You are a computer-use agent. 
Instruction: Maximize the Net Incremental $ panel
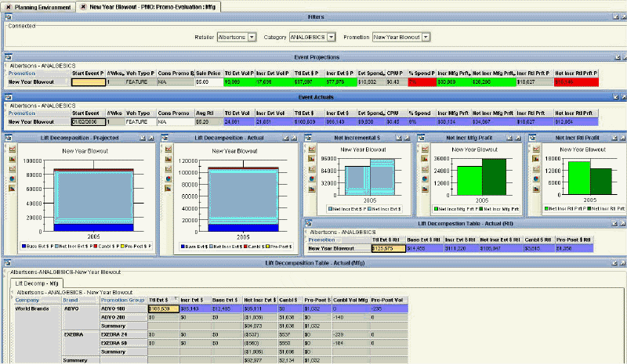click(x=407, y=138)
